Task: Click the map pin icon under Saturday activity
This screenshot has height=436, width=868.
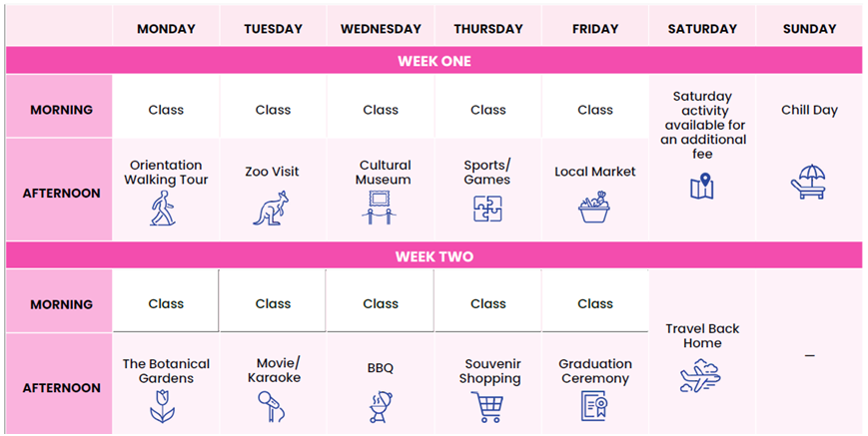Action: [702, 187]
